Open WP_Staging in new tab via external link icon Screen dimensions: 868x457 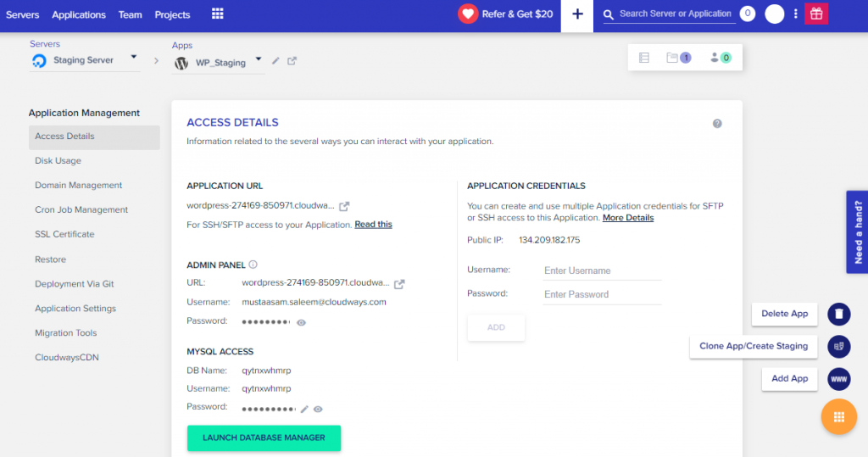click(x=292, y=61)
